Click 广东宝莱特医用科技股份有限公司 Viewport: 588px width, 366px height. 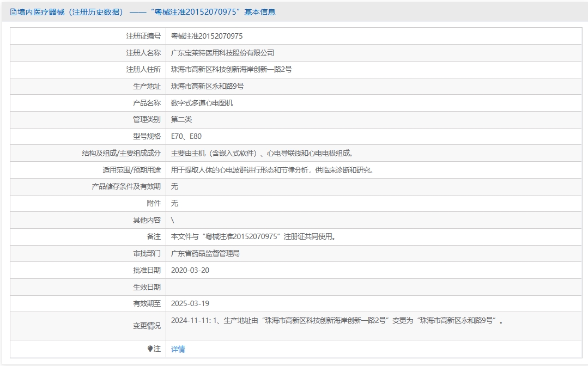pyautogui.click(x=222, y=53)
